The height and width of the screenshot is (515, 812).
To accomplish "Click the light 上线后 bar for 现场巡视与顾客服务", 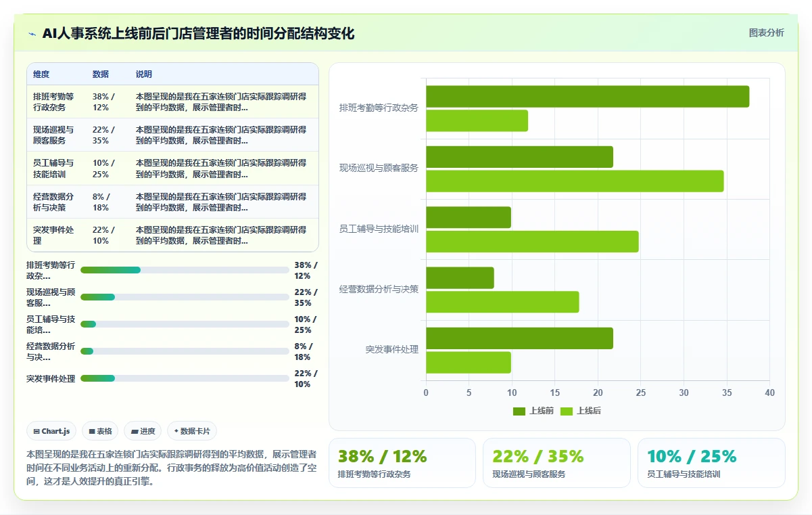I will 575,181.
